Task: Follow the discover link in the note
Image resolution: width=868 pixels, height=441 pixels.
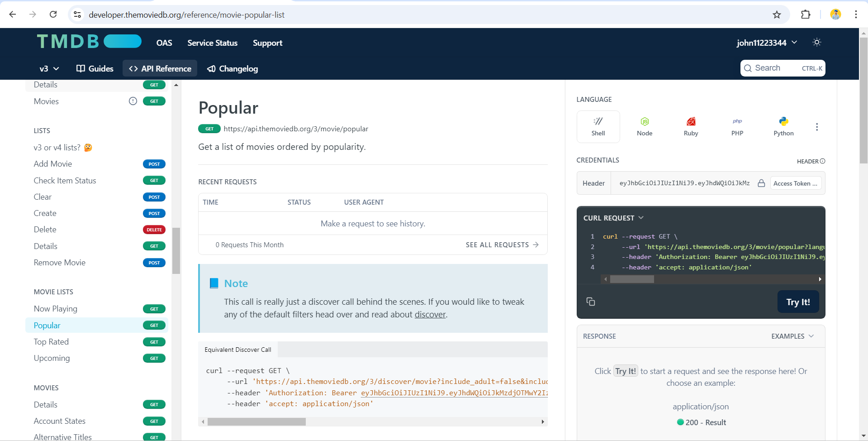Action: pos(430,314)
